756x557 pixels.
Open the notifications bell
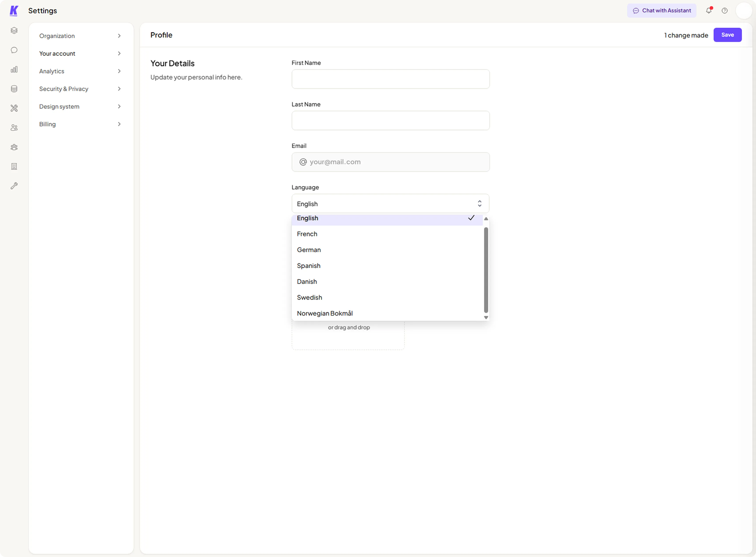pos(709,10)
